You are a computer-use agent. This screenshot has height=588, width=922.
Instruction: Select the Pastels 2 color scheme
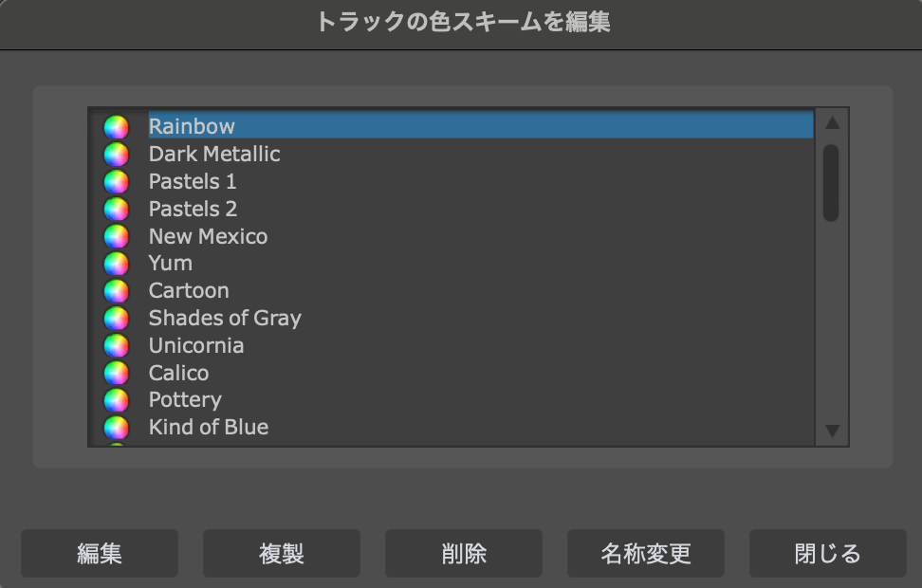(x=193, y=209)
